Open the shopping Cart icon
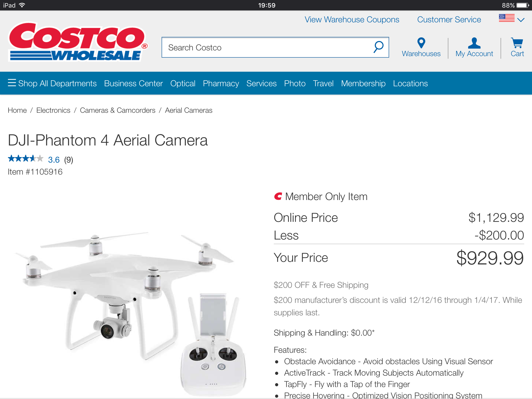532x399 pixels. (x=517, y=43)
